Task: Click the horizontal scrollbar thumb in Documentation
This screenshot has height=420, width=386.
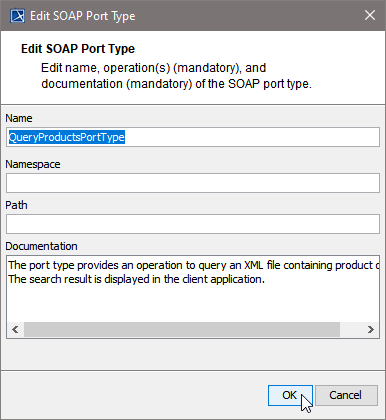Action: point(182,330)
